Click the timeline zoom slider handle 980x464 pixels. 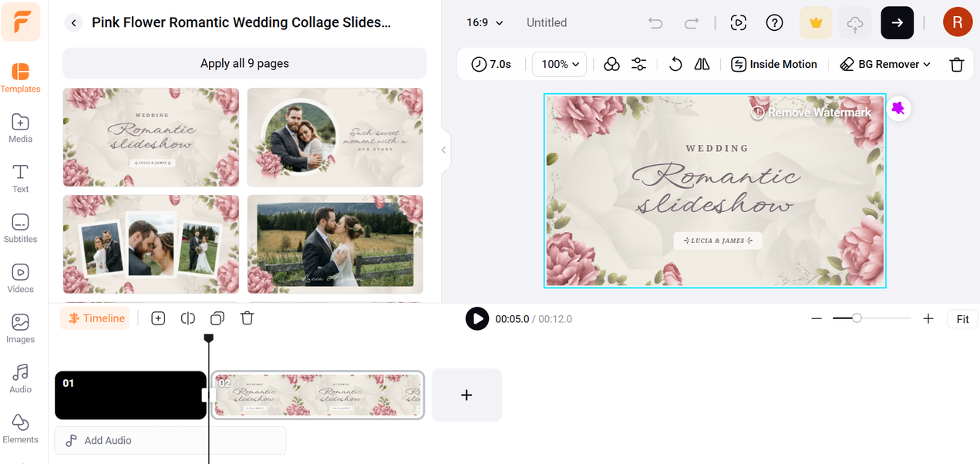857,318
